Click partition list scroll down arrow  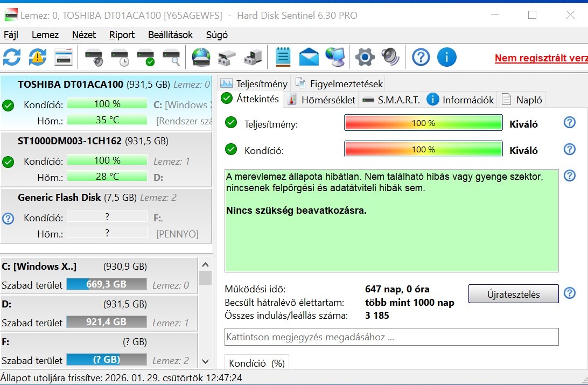tap(205, 361)
